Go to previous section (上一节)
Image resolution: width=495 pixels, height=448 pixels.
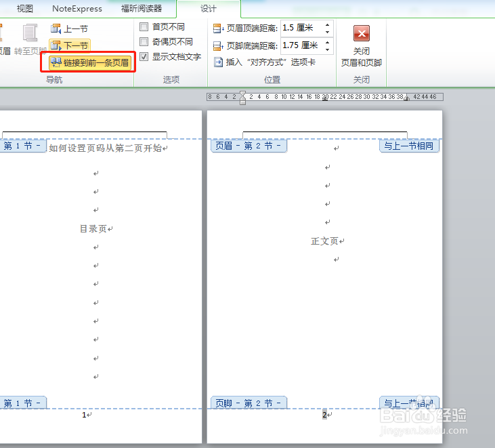[x=70, y=28]
